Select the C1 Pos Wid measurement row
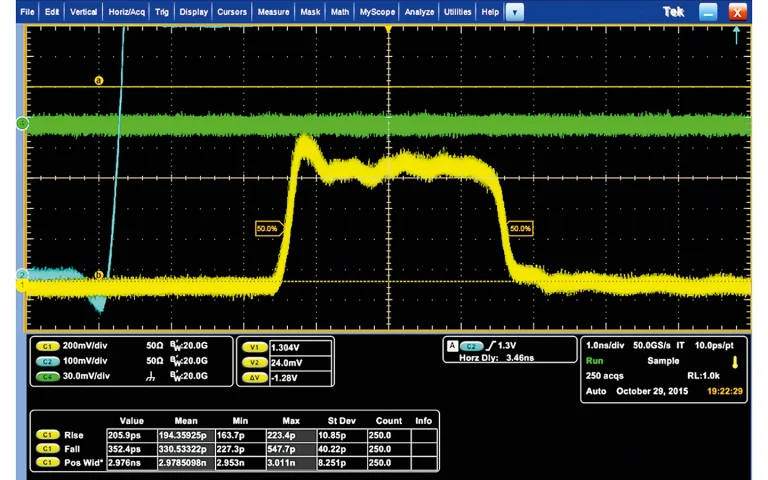The height and width of the screenshot is (480, 768). coord(236,463)
